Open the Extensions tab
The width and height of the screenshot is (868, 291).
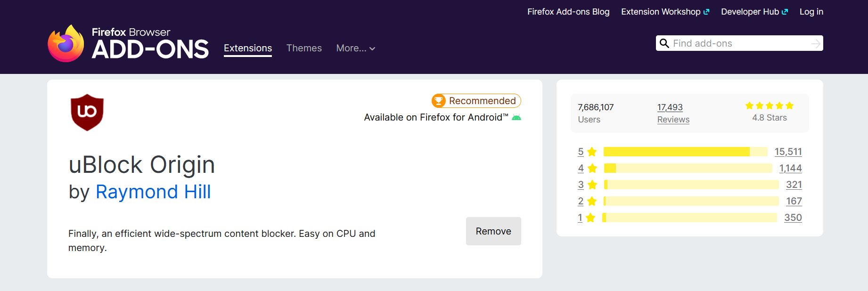[x=248, y=48]
